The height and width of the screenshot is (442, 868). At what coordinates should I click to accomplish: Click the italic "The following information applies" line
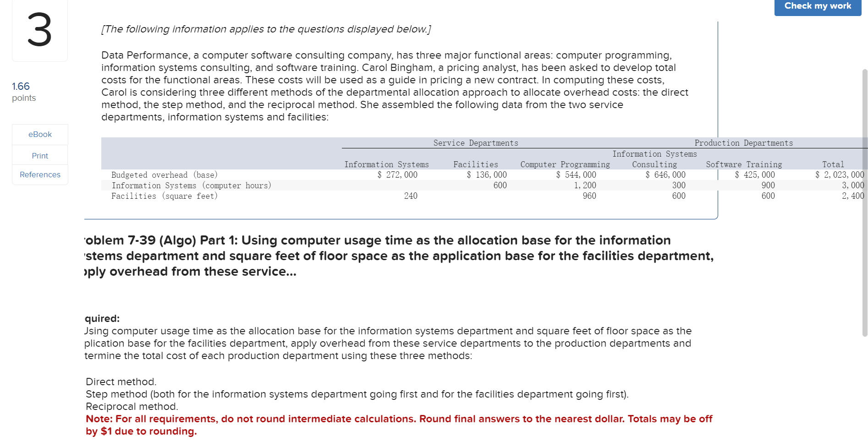pyautogui.click(x=266, y=29)
